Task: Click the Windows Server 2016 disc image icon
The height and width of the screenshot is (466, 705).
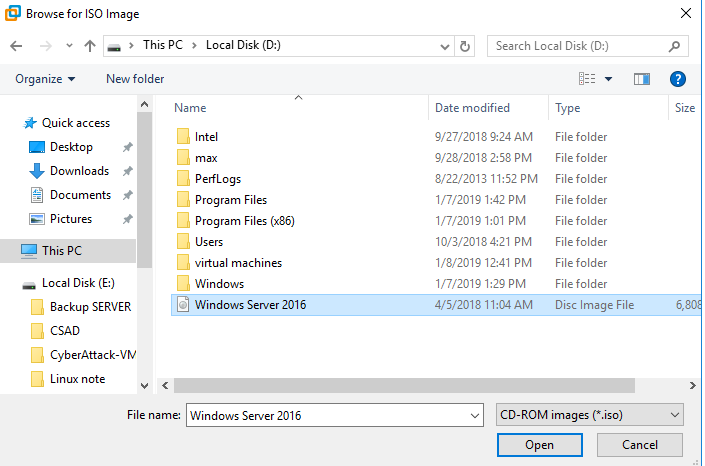Action: click(x=183, y=305)
